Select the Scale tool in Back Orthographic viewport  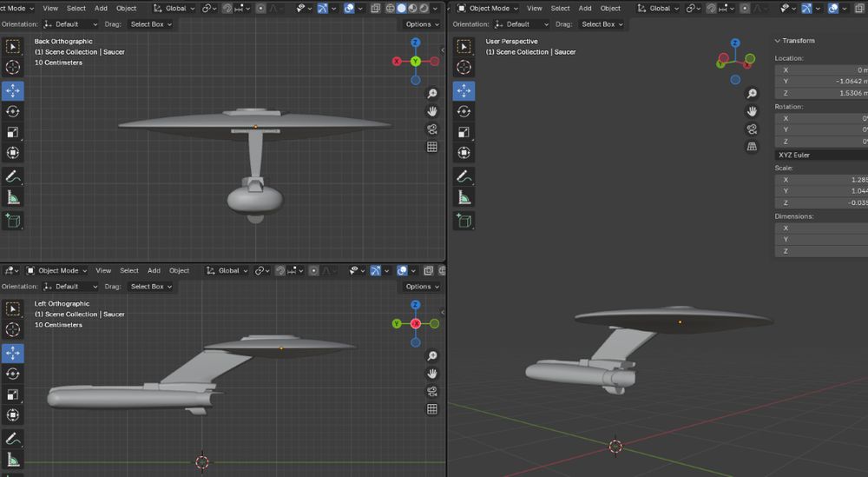click(x=13, y=132)
